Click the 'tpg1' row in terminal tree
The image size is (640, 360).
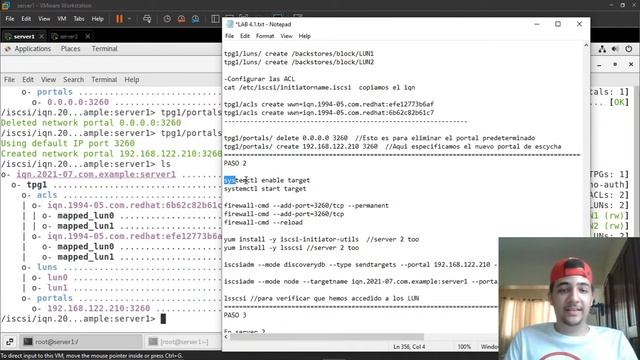(x=37, y=184)
